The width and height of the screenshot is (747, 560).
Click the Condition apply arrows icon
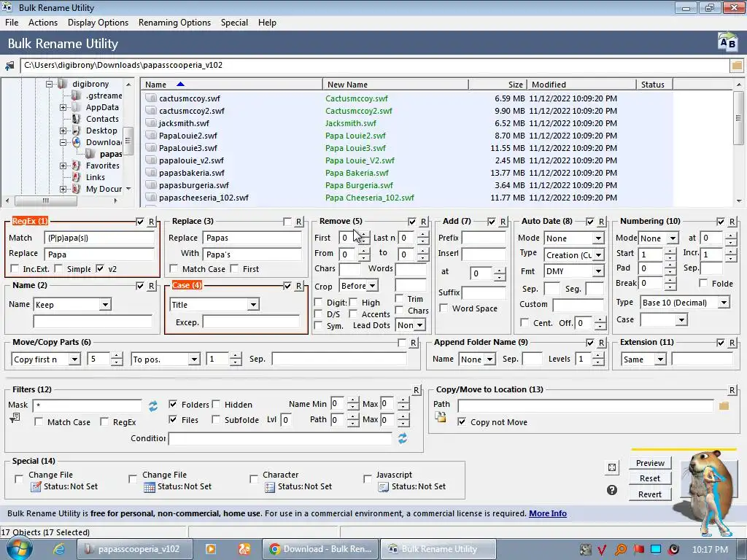pos(403,438)
